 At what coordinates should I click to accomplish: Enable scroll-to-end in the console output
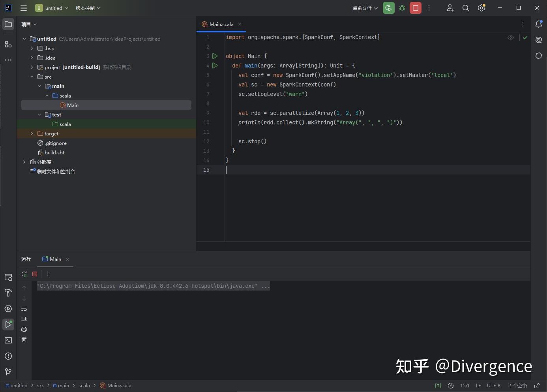pos(24,319)
